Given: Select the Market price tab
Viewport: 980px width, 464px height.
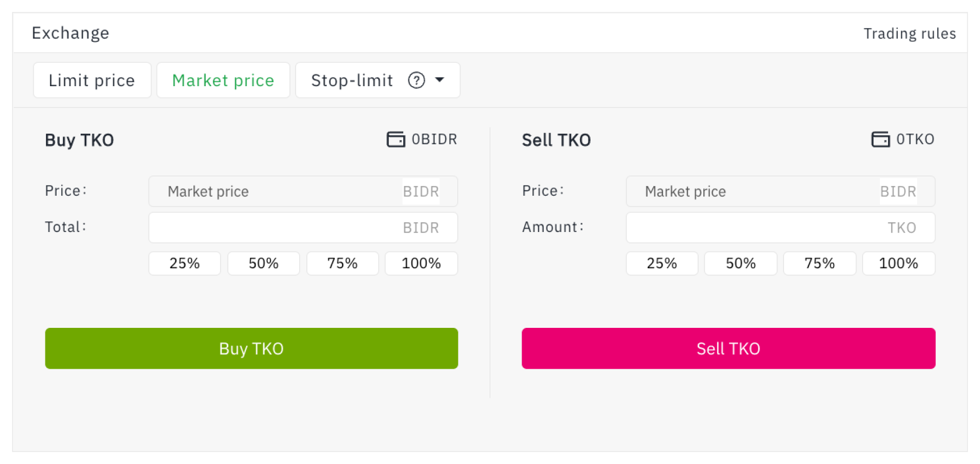Looking at the screenshot, I should coord(223,80).
